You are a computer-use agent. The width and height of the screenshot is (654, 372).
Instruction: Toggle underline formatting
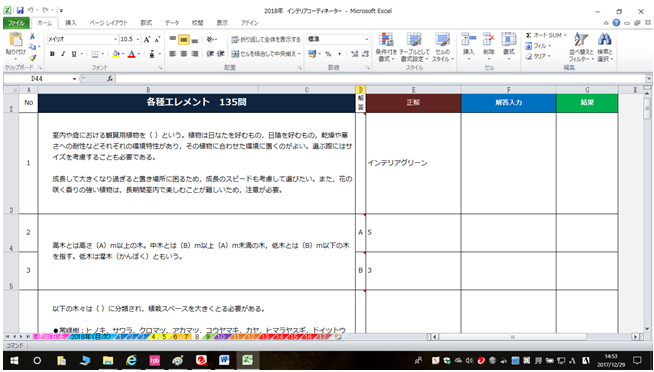(74, 54)
